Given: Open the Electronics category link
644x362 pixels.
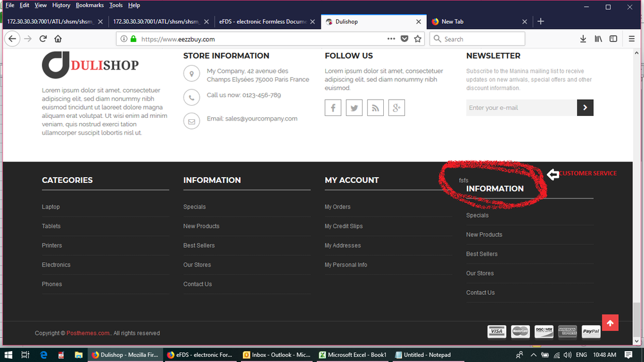Looking at the screenshot, I should 56,265.
